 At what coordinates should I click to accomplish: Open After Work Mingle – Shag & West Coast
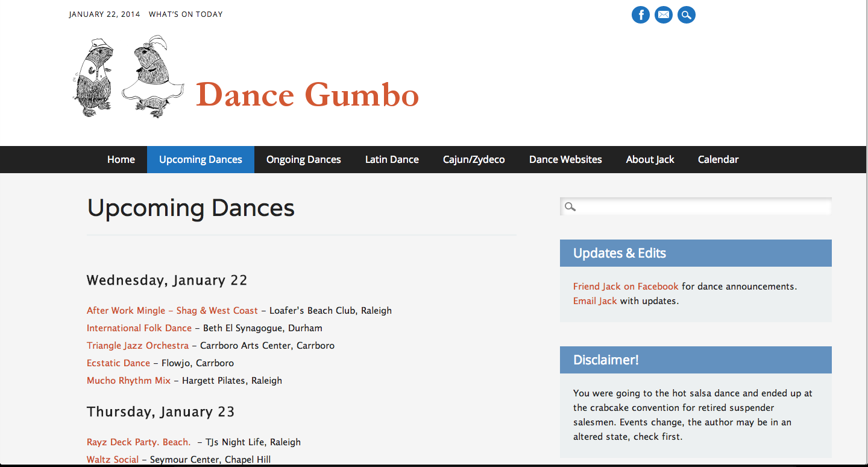pos(172,310)
